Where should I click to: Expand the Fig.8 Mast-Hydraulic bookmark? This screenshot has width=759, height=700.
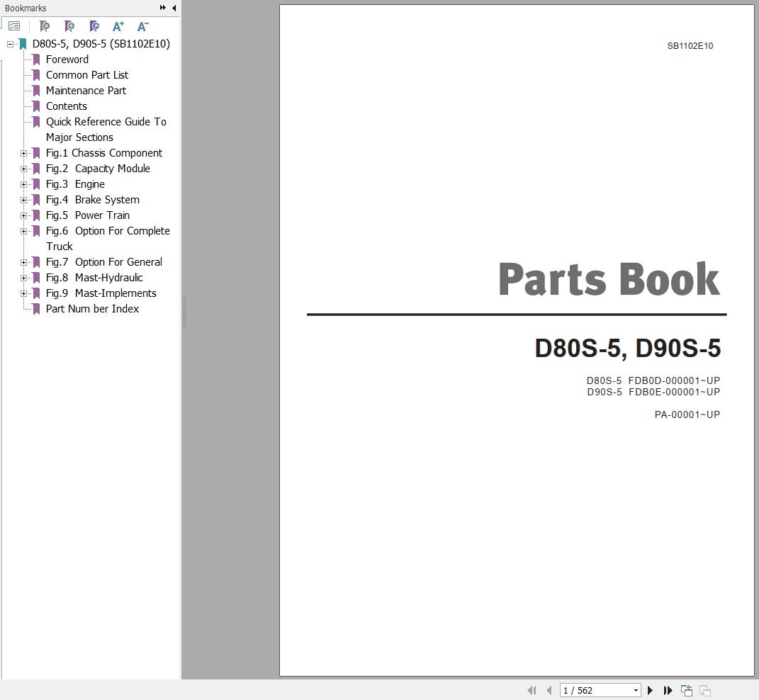tap(23, 278)
